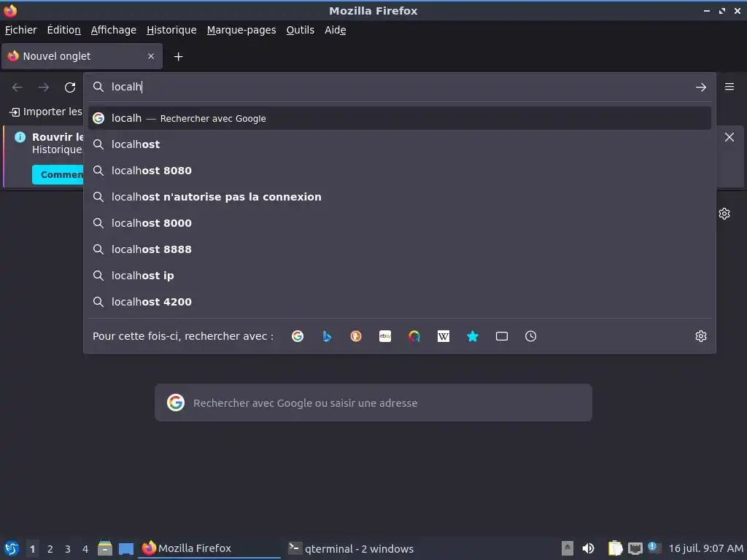Screen dimensions: 747x560
Task: Open the update notifier tray icon
Action: pyautogui.click(x=654, y=548)
